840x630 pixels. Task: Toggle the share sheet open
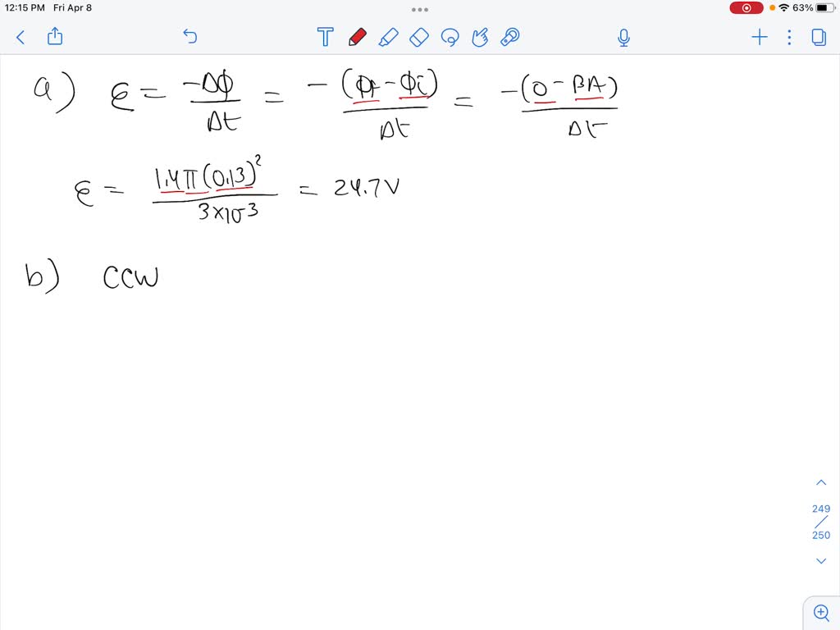54,37
